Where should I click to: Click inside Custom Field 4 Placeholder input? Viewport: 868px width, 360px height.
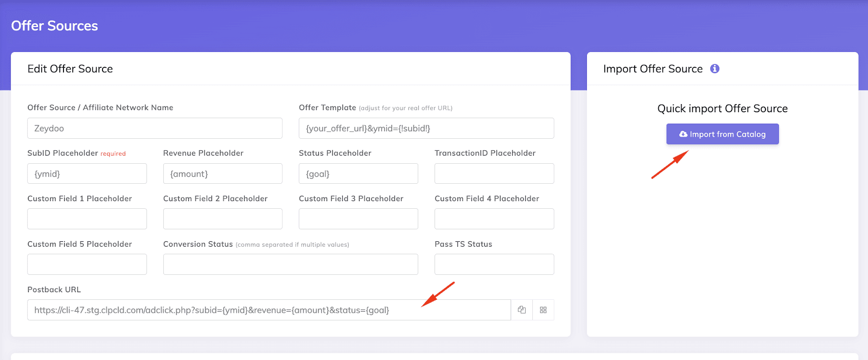(x=494, y=219)
